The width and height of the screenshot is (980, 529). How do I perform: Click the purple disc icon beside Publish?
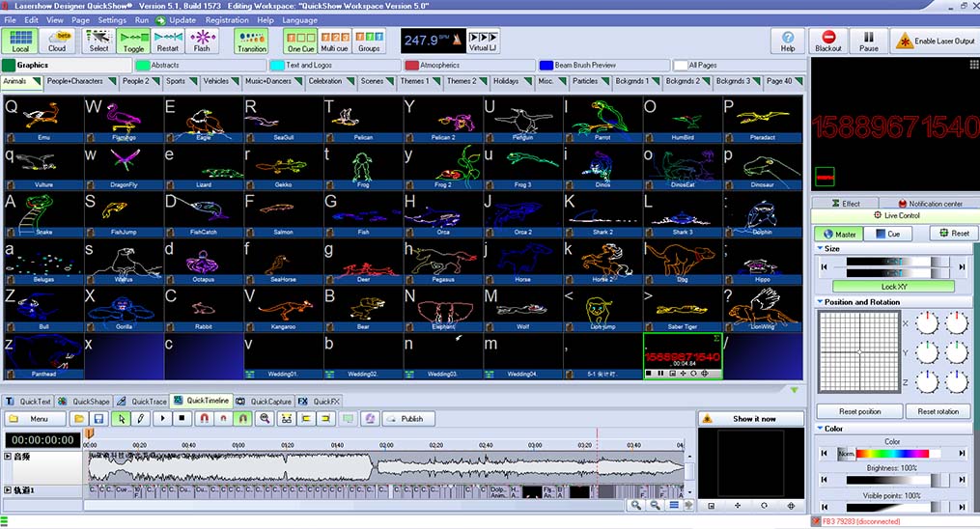pos(370,418)
